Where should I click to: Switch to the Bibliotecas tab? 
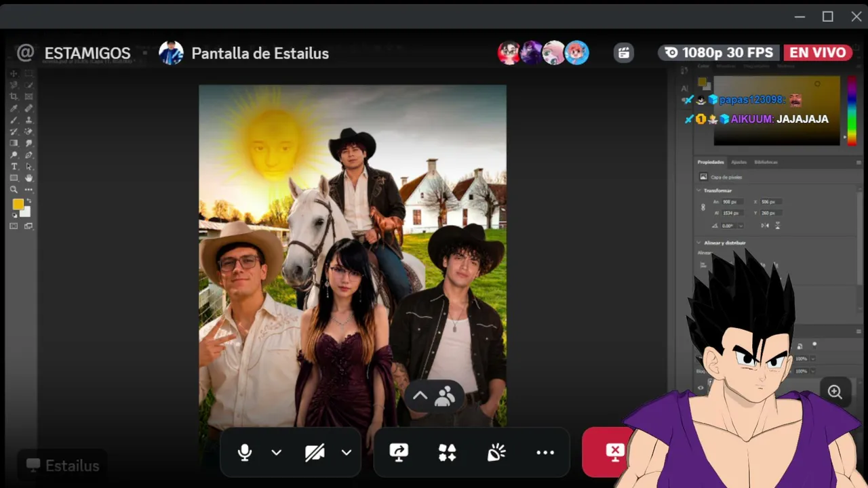766,162
